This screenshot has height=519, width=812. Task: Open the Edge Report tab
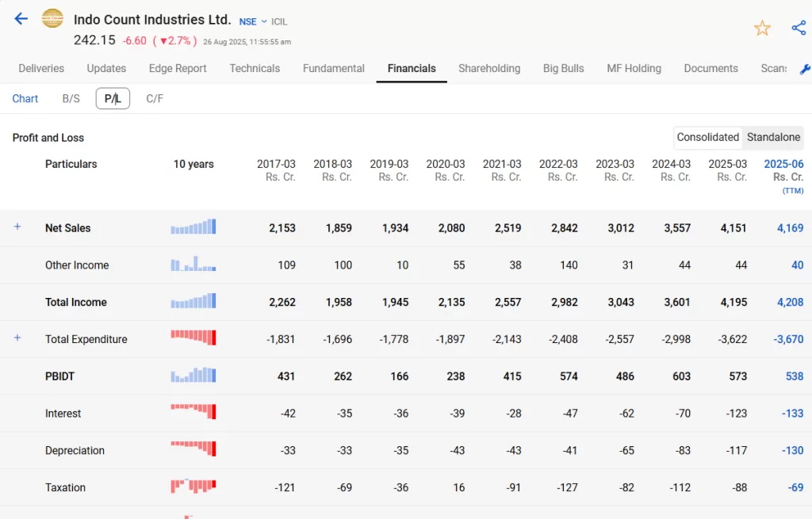[178, 68]
